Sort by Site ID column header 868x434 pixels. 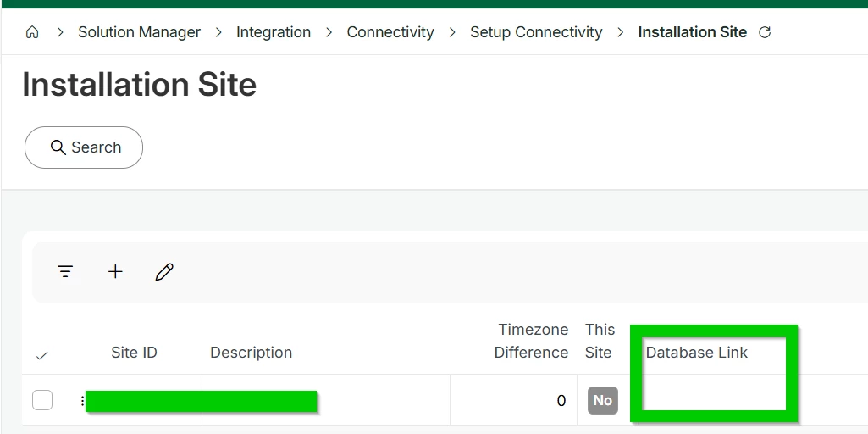pyautogui.click(x=134, y=353)
